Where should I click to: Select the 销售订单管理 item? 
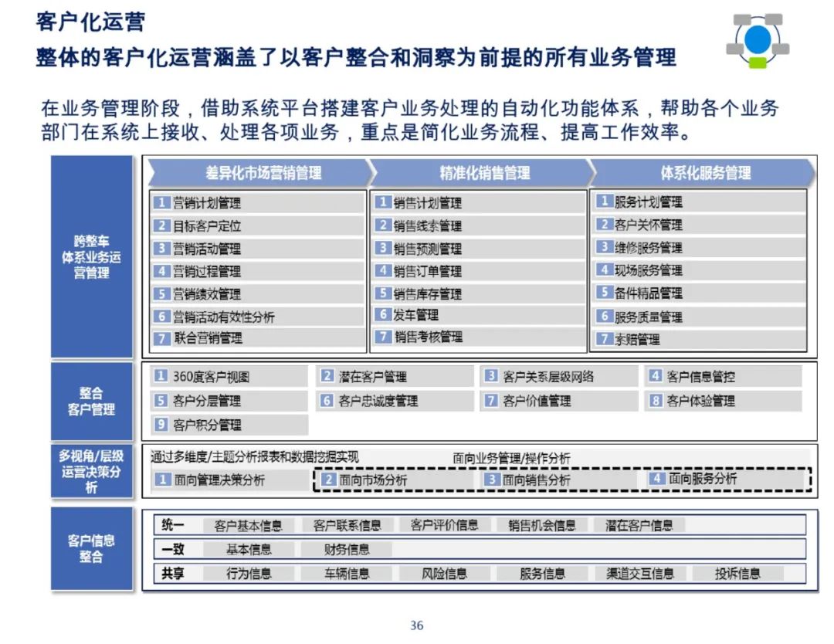[479, 271]
